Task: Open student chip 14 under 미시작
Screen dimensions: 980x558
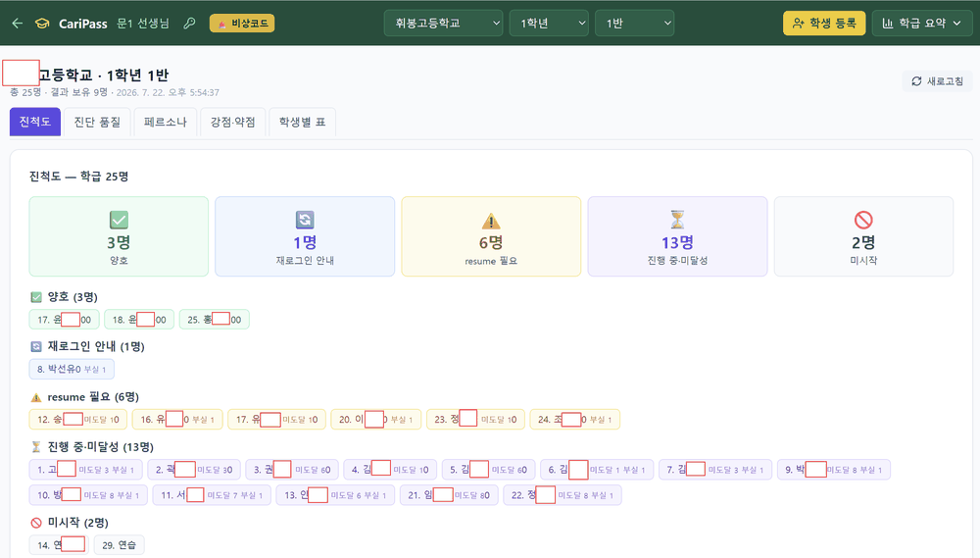Action: pos(59,545)
